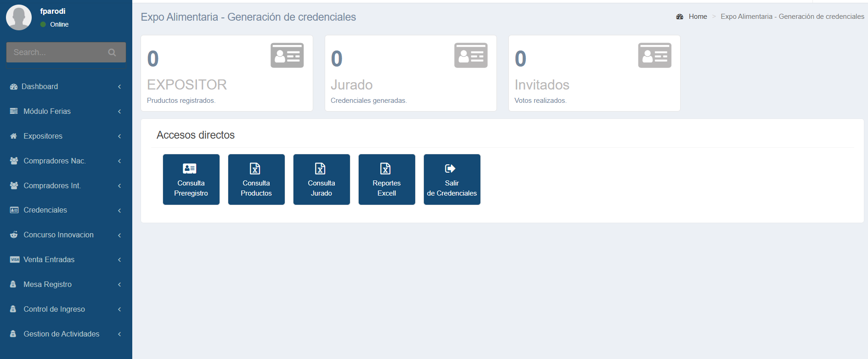Expand the Gestion de Actividades chevron

click(119, 334)
